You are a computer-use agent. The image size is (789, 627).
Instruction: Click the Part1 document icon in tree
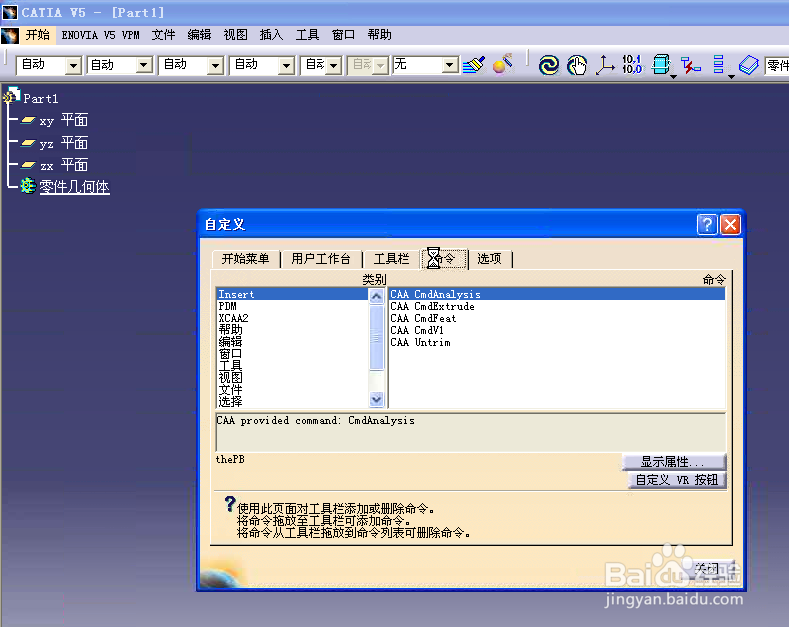click(11, 95)
